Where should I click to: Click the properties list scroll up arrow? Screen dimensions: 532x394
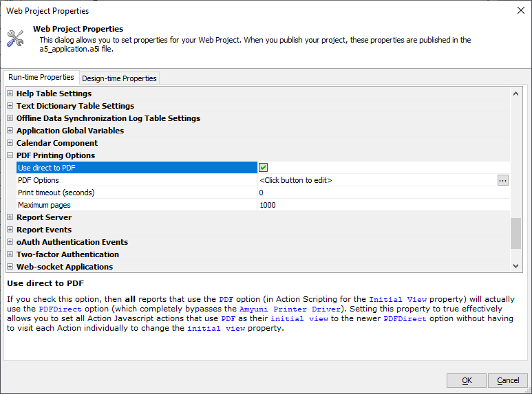click(x=515, y=94)
